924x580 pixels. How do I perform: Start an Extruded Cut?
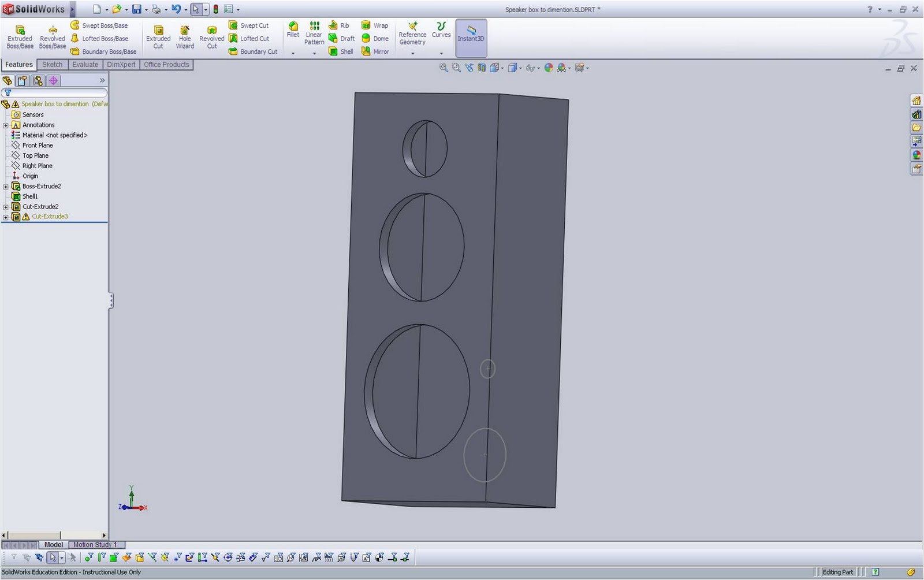tap(158, 38)
